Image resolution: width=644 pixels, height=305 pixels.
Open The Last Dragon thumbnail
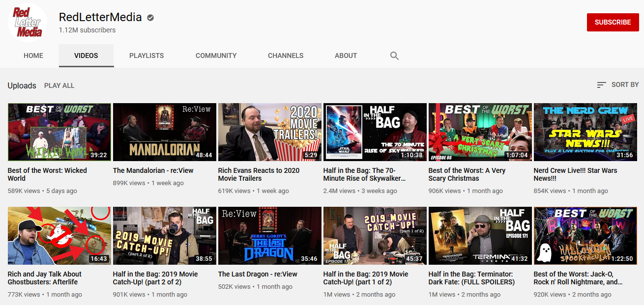(x=270, y=236)
